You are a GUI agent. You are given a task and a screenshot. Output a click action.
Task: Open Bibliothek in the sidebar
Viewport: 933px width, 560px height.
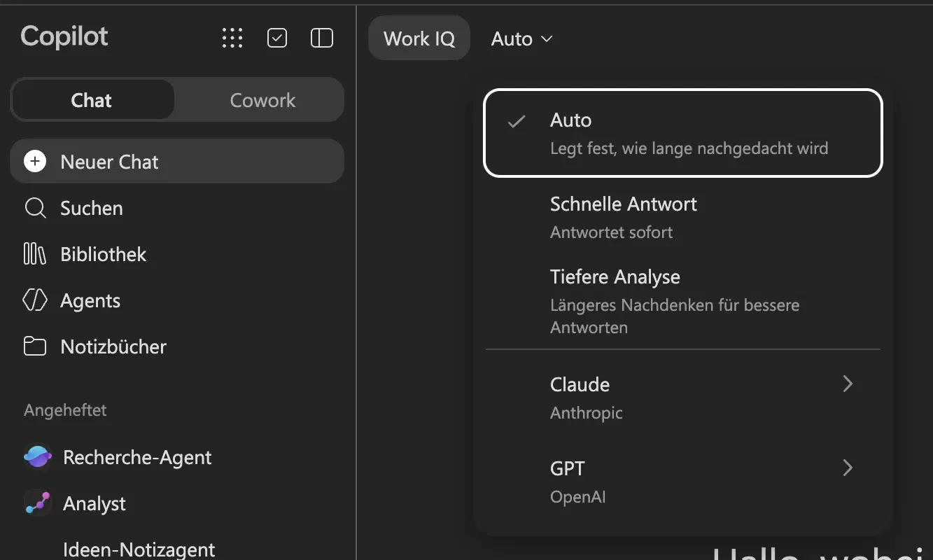pos(177,254)
